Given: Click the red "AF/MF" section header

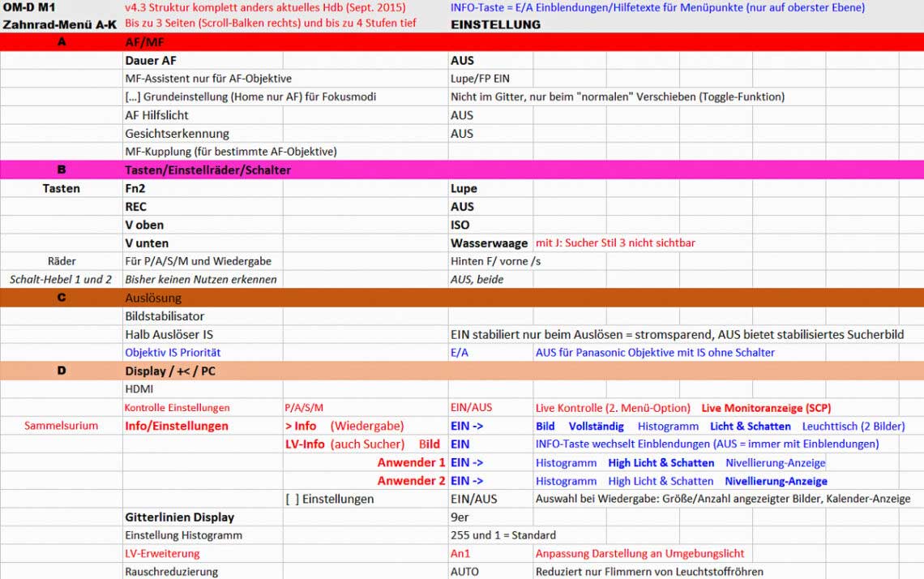Looking at the screenshot, I should pos(143,42).
